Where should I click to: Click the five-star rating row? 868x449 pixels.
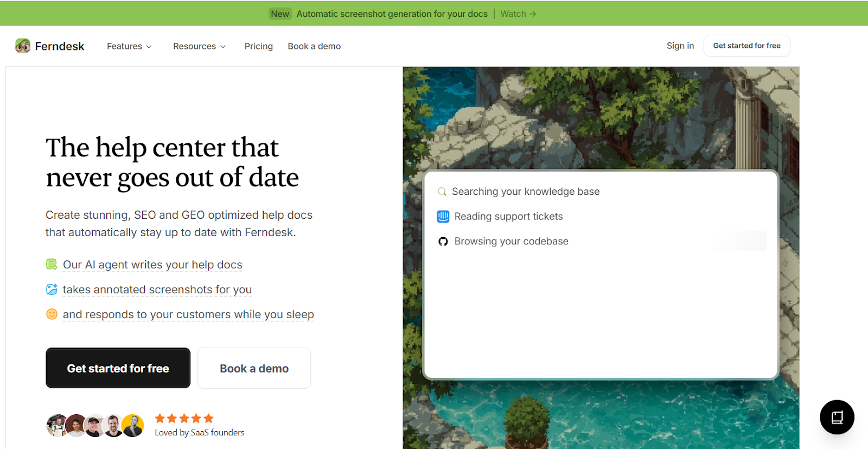[x=184, y=418]
